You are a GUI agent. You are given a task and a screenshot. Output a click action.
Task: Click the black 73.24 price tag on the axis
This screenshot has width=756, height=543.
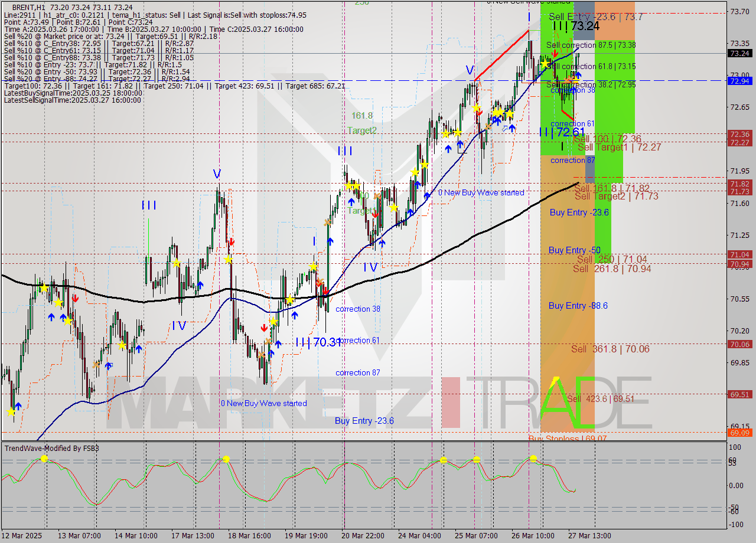[739, 53]
